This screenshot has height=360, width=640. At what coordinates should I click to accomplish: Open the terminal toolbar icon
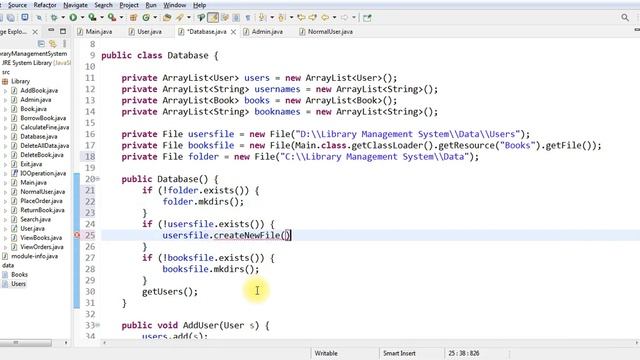(x=24, y=17)
